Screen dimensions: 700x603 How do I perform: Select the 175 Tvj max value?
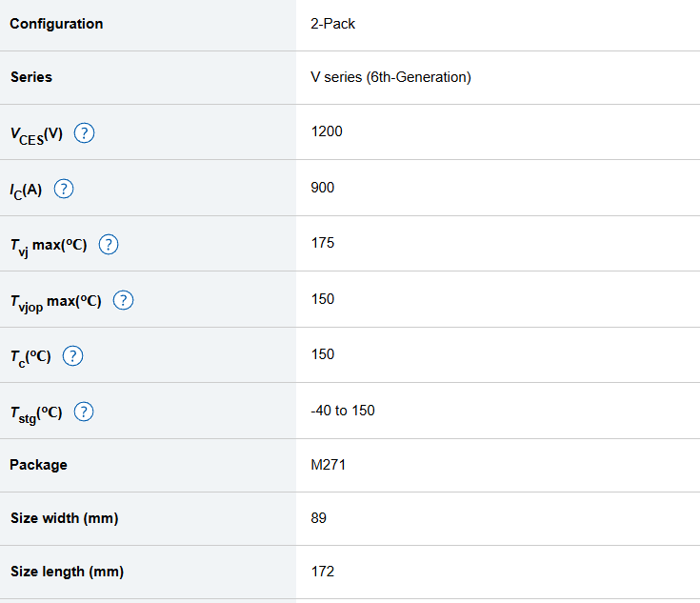point(322,243)
